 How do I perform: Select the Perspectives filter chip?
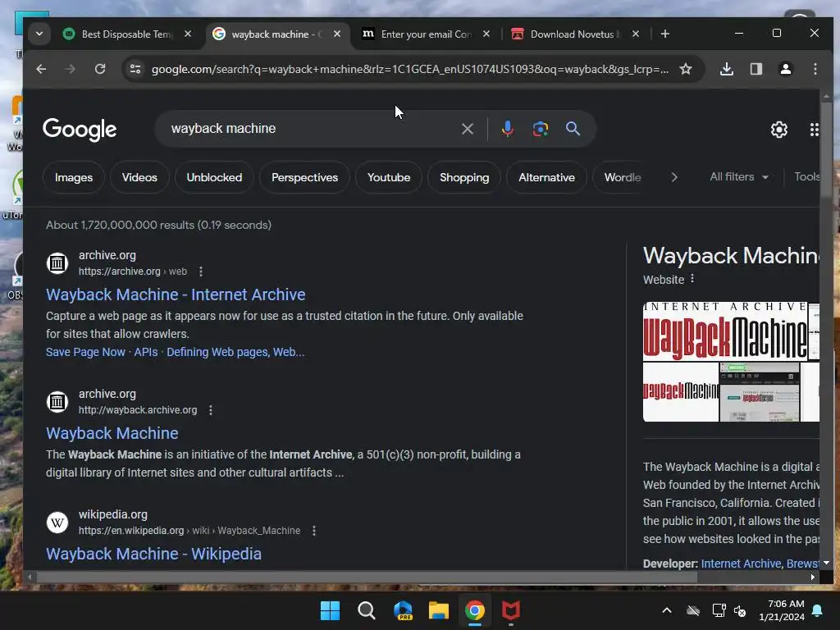pyautogui.click(x=304, y=177)
